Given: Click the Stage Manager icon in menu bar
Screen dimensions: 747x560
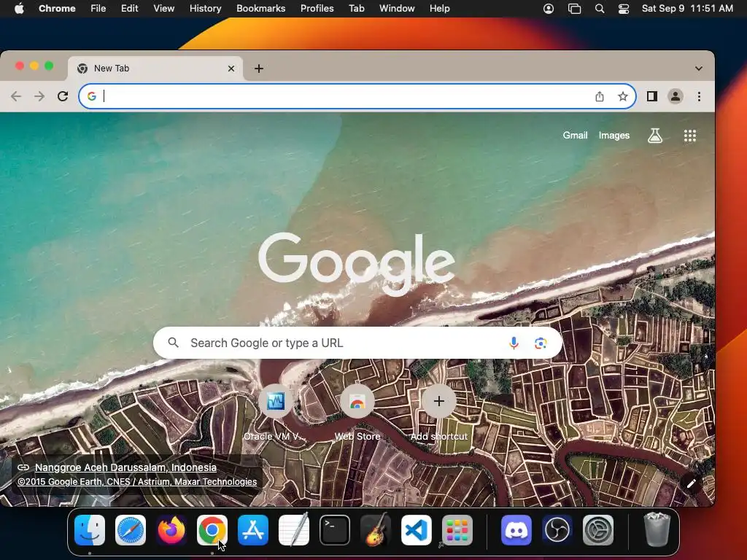Looking at the screenshot, I should 575,9.
